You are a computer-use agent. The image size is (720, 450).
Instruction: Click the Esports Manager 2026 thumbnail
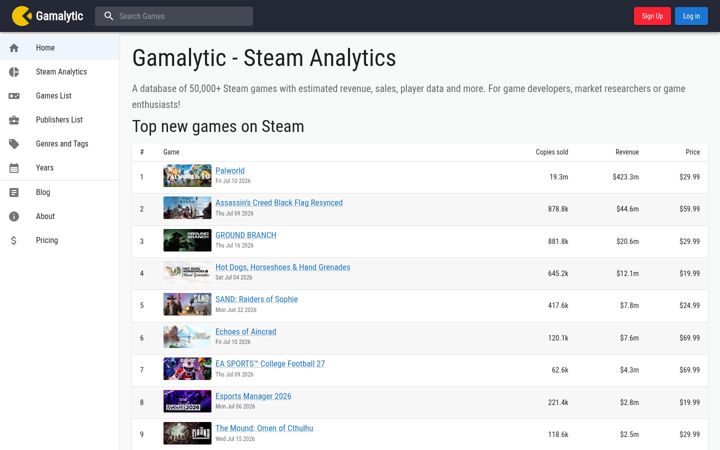click(x=187, y=401)
